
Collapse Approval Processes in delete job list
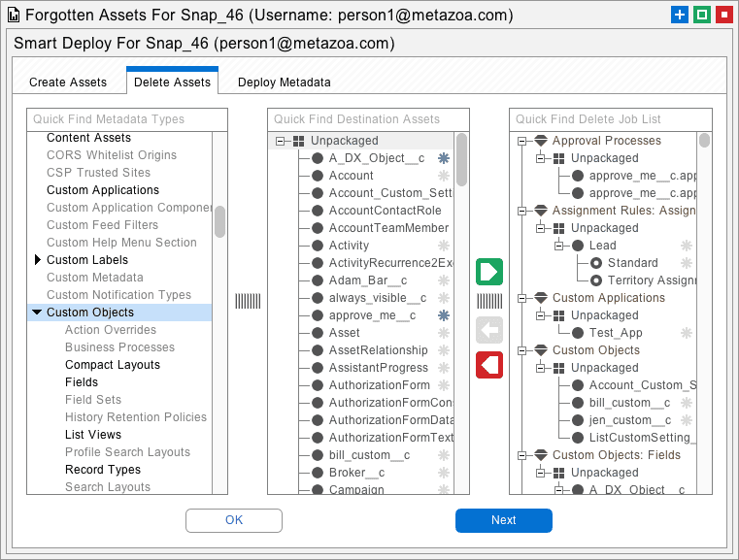521,141
